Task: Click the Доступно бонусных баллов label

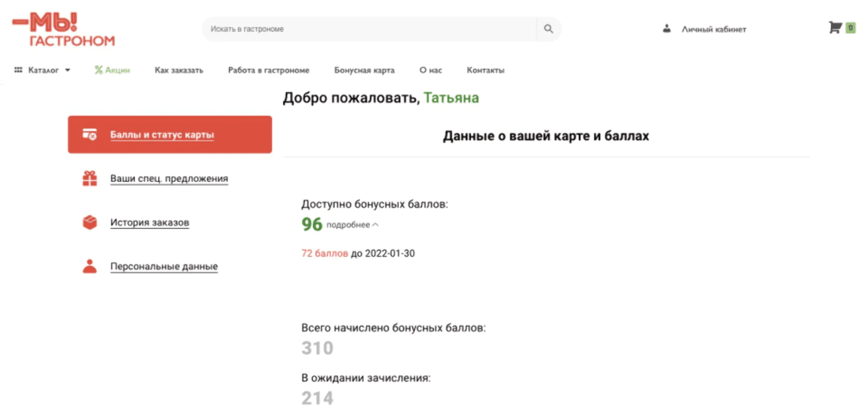Action: click(x=375, y=204)
